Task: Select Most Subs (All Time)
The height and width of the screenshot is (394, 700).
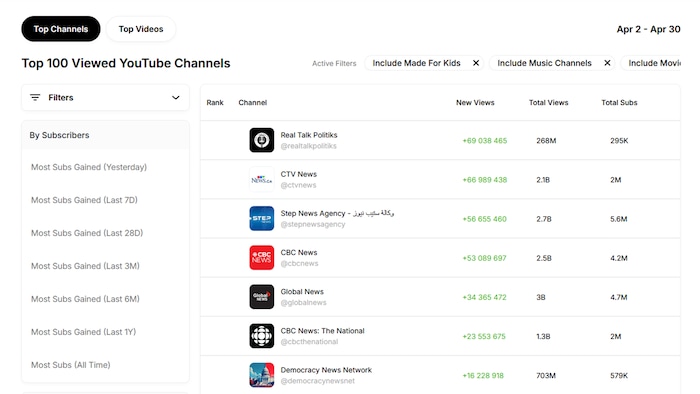Action: (71, 365)
